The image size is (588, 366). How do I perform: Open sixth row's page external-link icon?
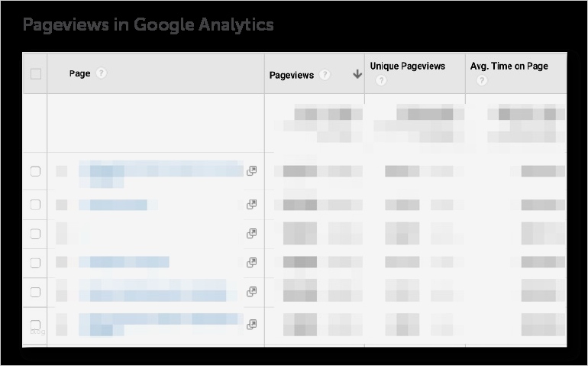(251, 324)
